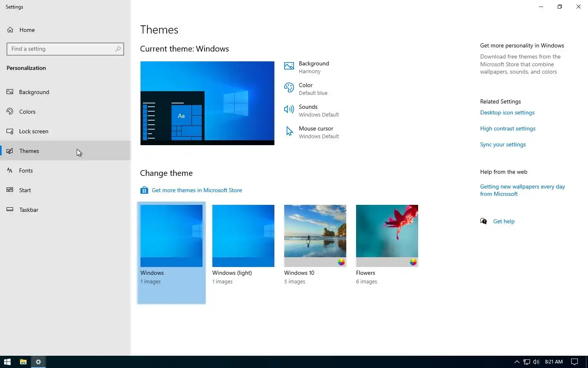The width and height of the screenshot is (588, 368).
Task: Select the Lock screen settings page
Action: [65, 131]
